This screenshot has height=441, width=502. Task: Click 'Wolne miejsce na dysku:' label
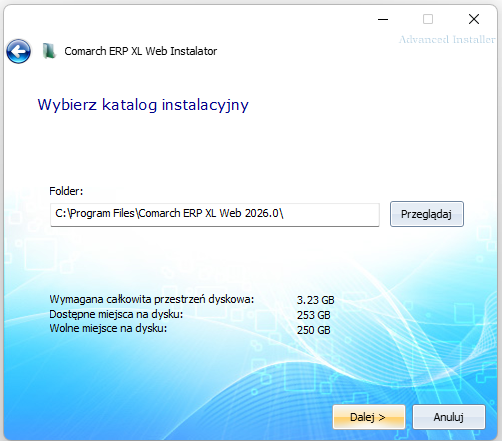click(108, 329)
